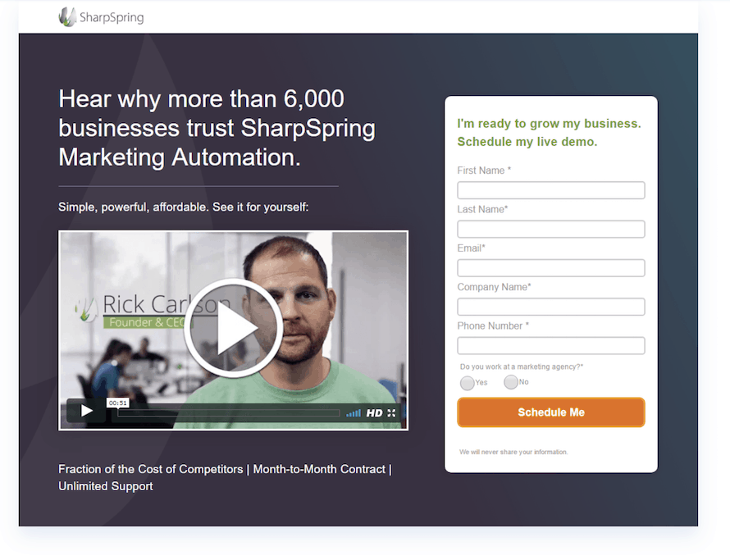Click the SharpSpring leaf logo icon
Image resolution: width=730 pixels, height=560 pixels.
click(67, 17)
